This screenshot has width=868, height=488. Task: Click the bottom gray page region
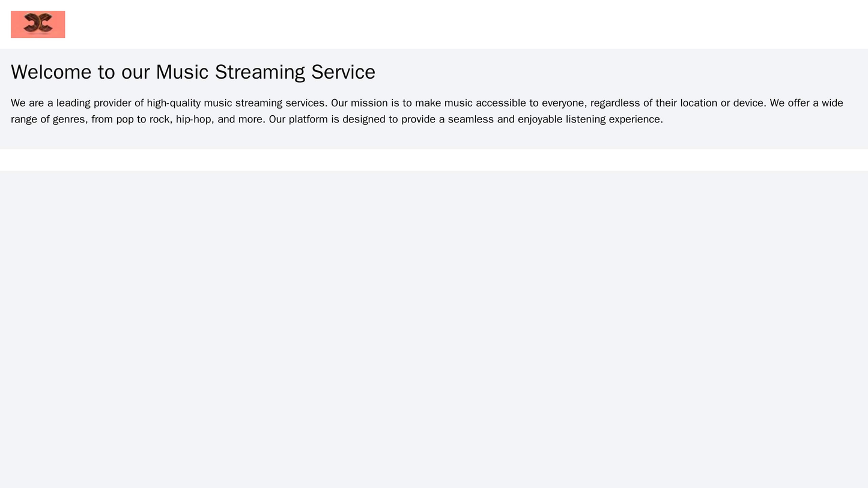coord(434,360)
